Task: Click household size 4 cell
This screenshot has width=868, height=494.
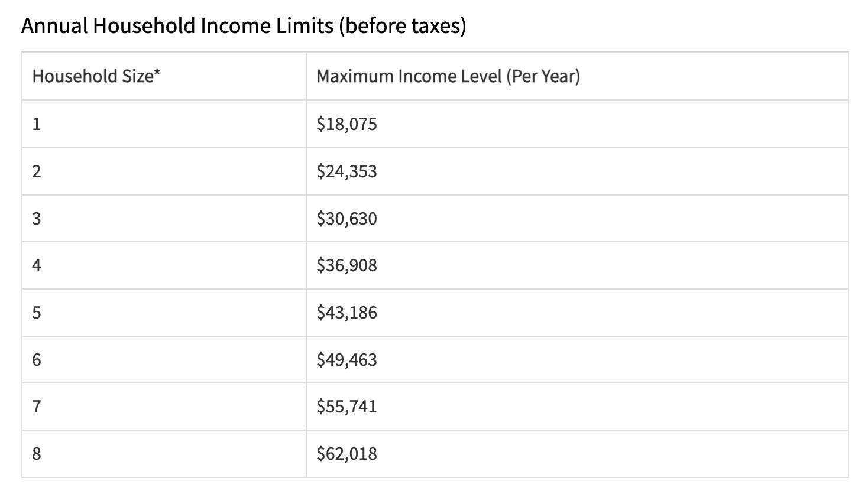Action: [164, 265]
